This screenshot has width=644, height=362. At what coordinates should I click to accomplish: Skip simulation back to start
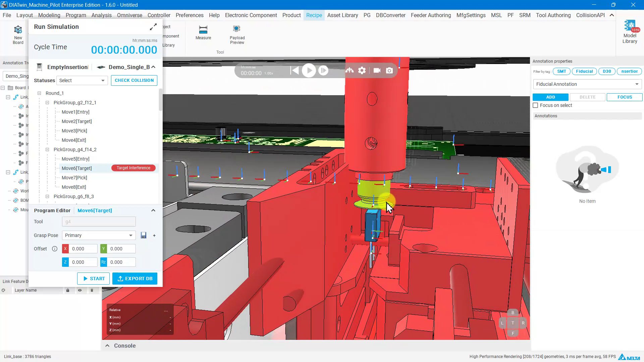click(294, 70)
